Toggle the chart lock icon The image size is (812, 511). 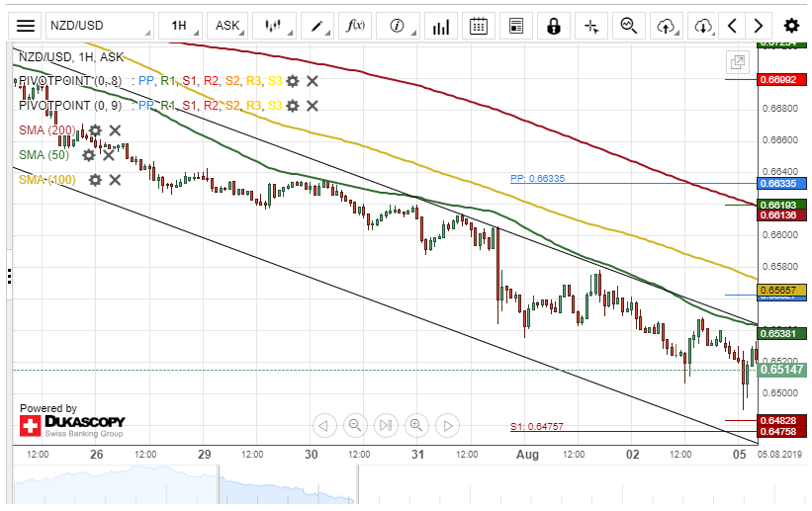(x=554, y=26)
